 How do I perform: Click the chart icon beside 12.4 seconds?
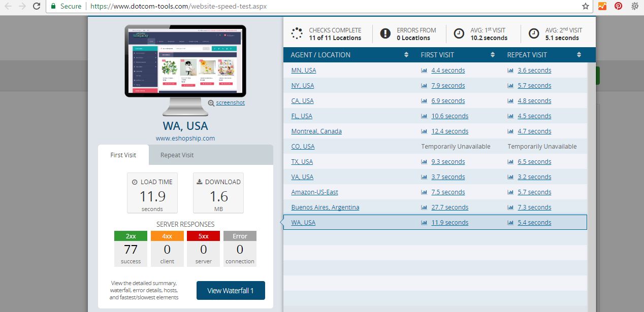tap(424, 131)
